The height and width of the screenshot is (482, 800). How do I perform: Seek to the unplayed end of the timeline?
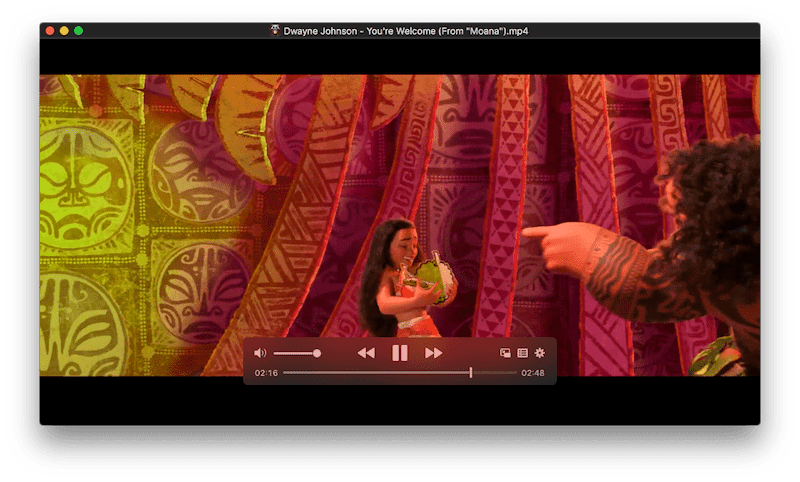tap(494, 373)
